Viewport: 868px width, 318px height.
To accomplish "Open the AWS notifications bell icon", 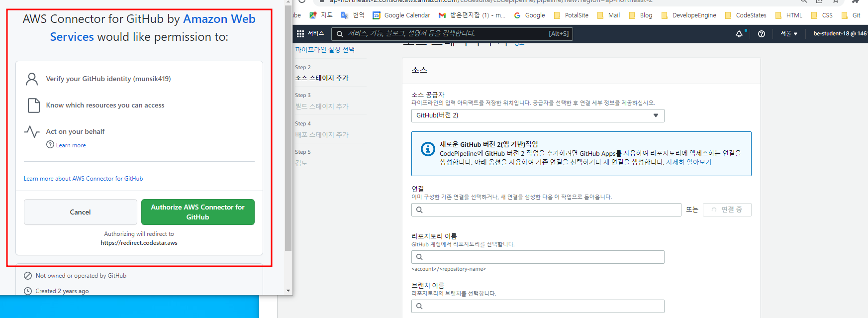I will 739,34.
